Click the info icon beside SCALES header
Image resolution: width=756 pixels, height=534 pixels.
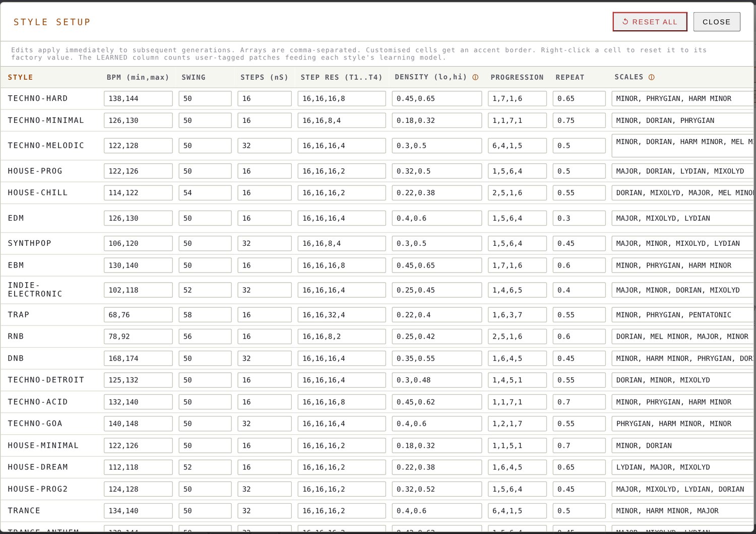click(651, 77)
